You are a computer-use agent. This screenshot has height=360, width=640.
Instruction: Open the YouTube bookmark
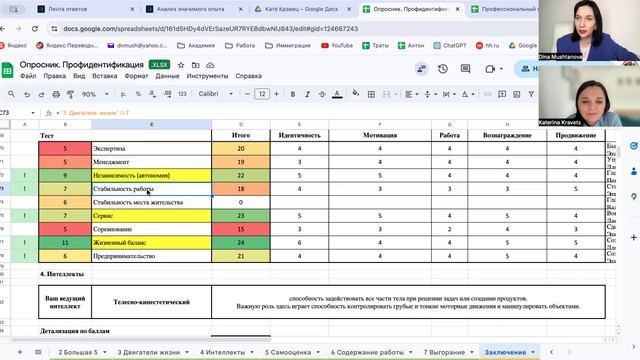(x=337, y=45)
